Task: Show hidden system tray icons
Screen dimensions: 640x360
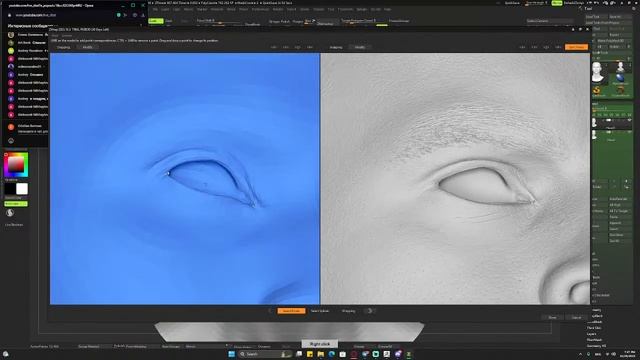Action: coord(580,354)
